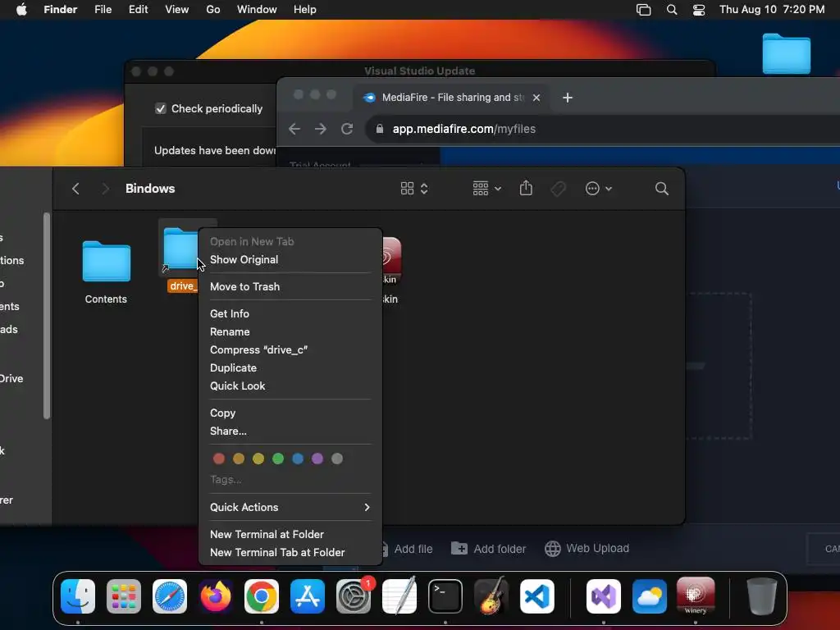Open Terminal from the Dock
The image size is (840, 630).
tap(445, 596)
